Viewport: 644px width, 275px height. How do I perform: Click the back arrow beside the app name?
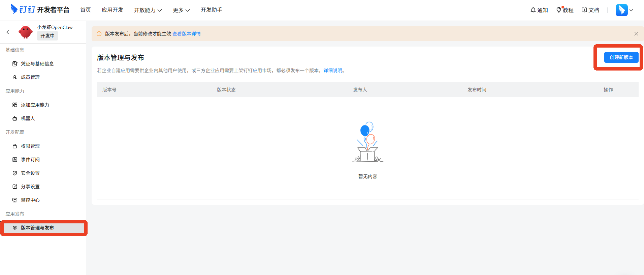click(8, 32)
